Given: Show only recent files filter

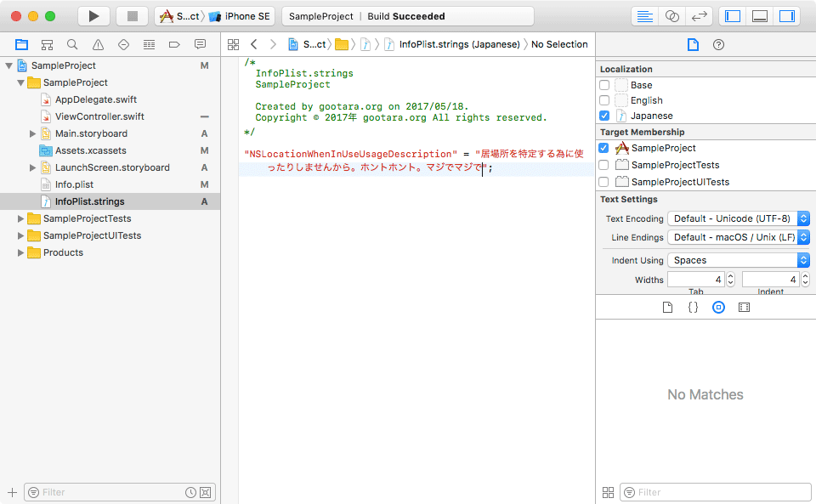Looking at the screenshot, I should tap(191, 492).
